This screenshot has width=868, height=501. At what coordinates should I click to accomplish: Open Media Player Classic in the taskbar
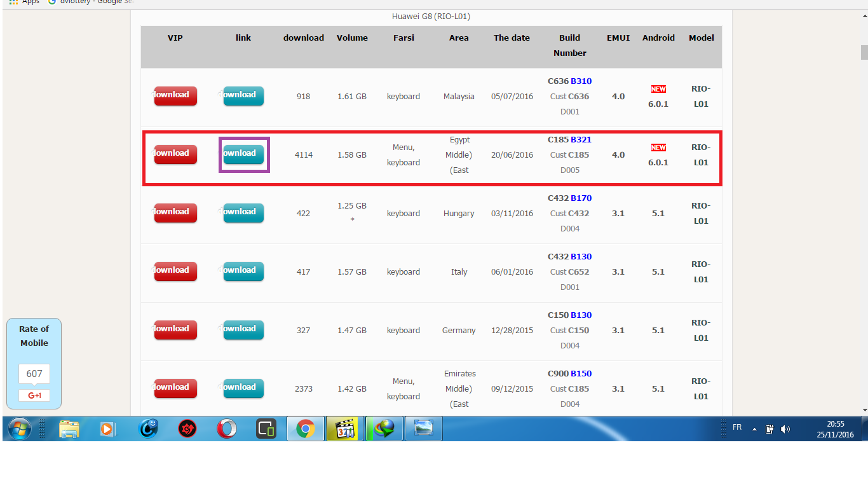(x=345, y=429)
